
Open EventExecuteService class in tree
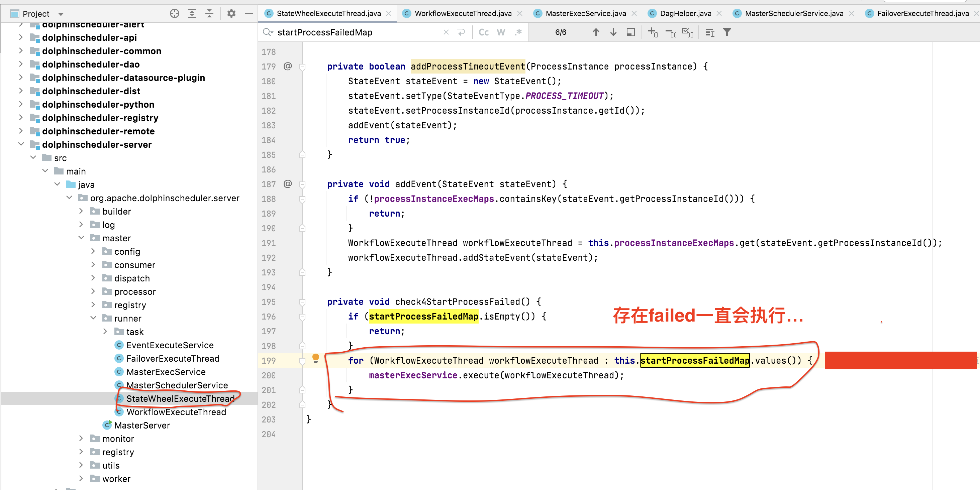point(170,345)
